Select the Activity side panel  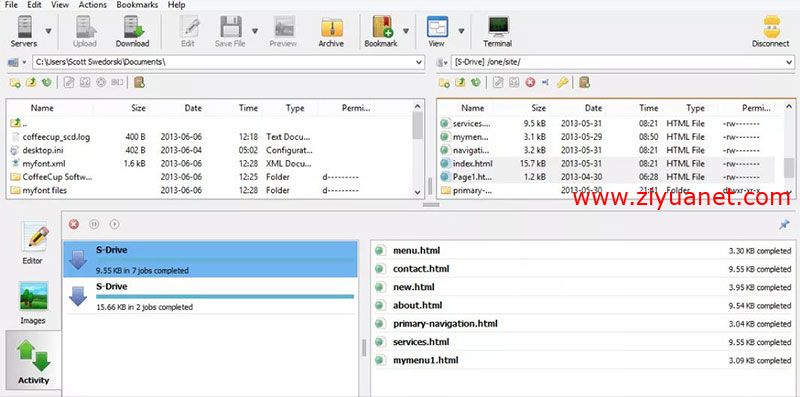[x=34, y=360]
